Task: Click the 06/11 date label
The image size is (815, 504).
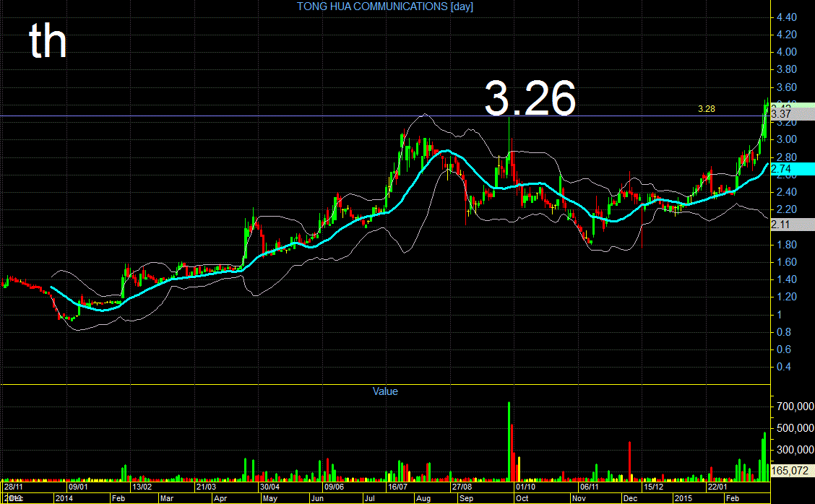Action: click(x=590, y=487)
